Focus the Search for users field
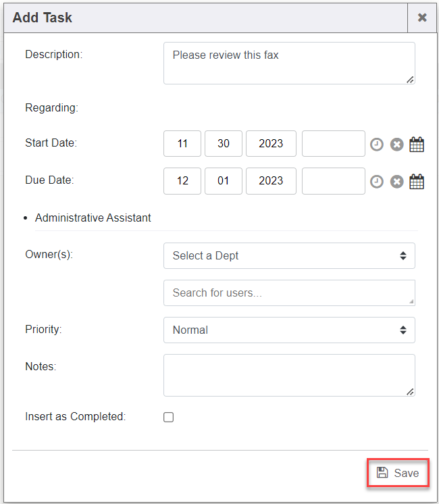Viewport: 439px width, 504px height. point(289,293)
